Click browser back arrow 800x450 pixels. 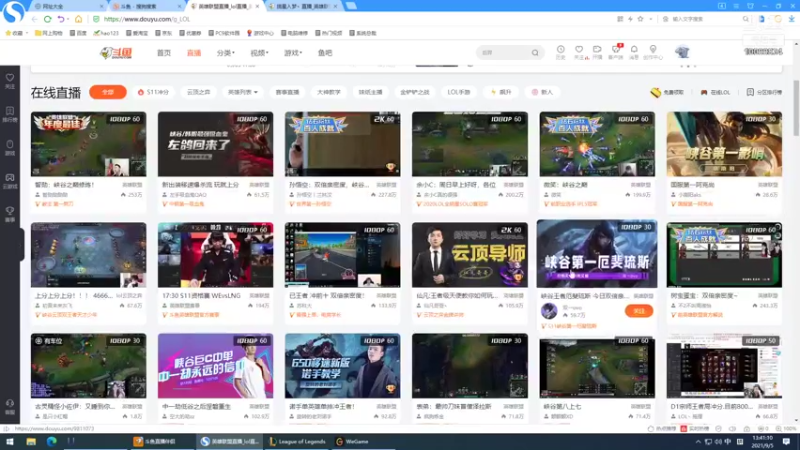[34, 19]
